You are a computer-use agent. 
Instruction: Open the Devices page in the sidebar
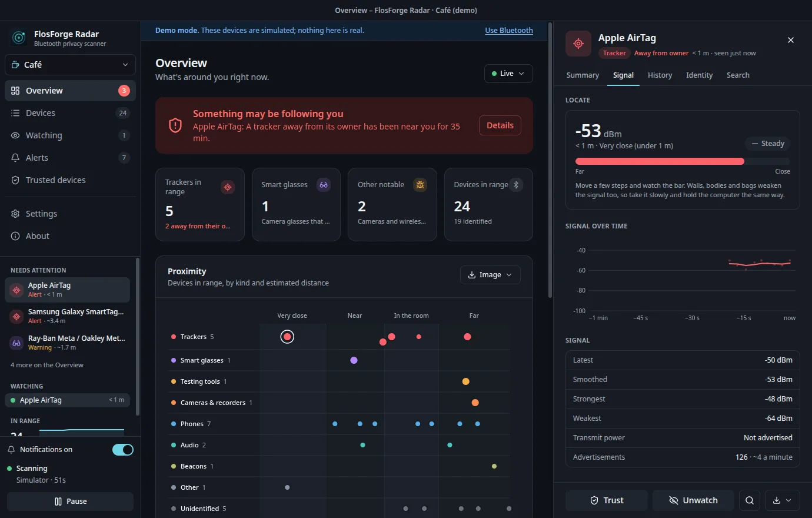70,113
